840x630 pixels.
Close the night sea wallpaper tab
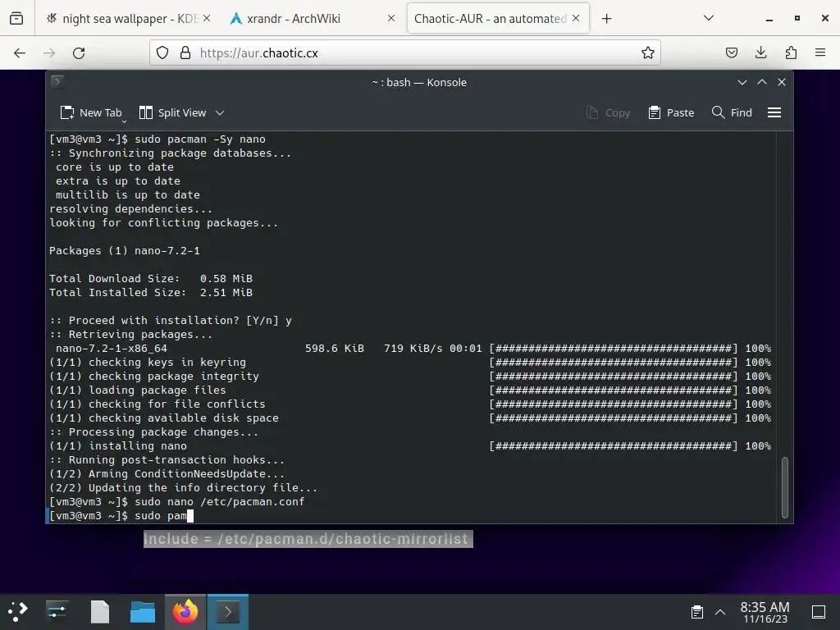point(207,19)
